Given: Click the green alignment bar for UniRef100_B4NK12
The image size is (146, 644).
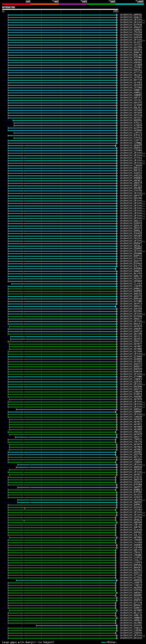Looking at the screenshot, I should click(63, 289).
